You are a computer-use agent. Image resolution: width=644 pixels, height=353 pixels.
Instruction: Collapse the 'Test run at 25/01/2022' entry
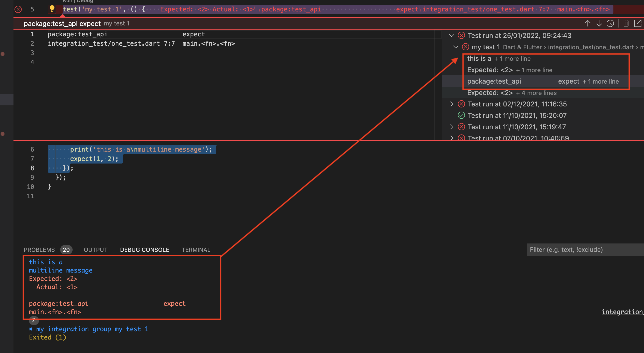[x=452, y=36]
